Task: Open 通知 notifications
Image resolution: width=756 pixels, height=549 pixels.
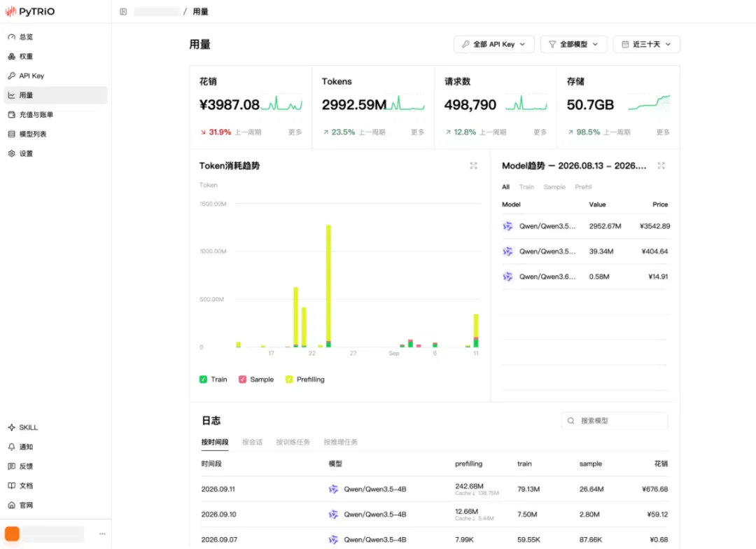Action: (x=55, y=447)
